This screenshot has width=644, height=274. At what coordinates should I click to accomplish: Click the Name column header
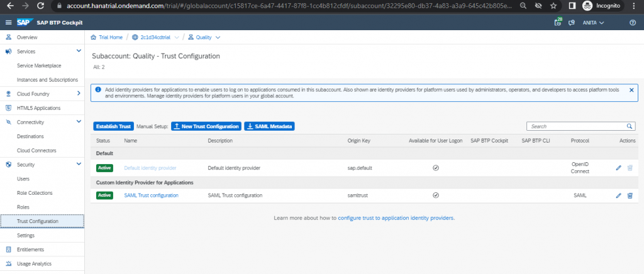tap(131, 141)
